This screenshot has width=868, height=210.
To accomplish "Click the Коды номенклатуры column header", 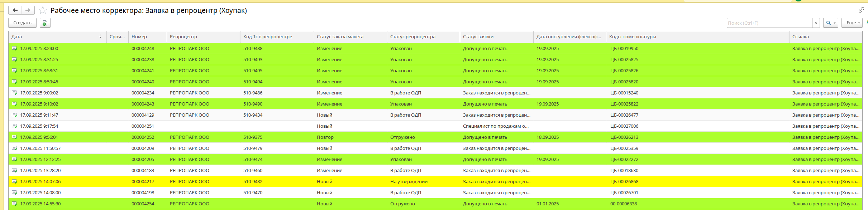I will point(633,36).
